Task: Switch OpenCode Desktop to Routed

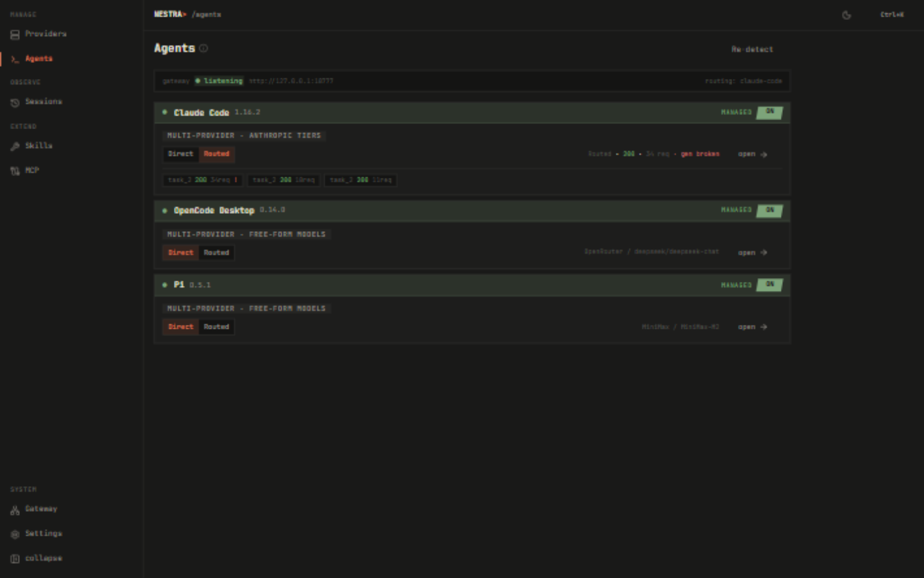Action: [x=216, y=253]
